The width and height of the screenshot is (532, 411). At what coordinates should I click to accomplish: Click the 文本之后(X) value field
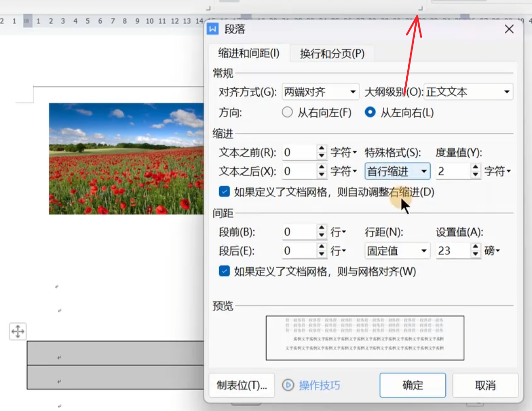tap(299, 171)
